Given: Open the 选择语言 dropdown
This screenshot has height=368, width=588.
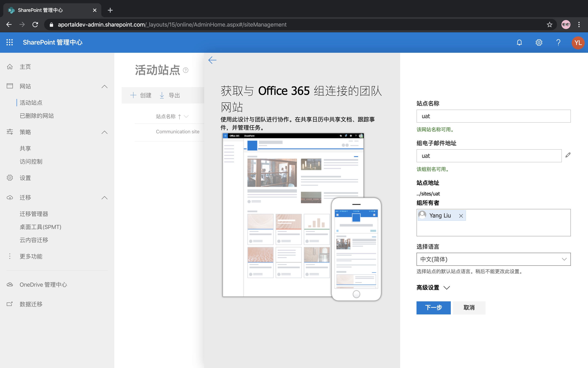Looking at the screenshot, I should [x=493, y=259].
